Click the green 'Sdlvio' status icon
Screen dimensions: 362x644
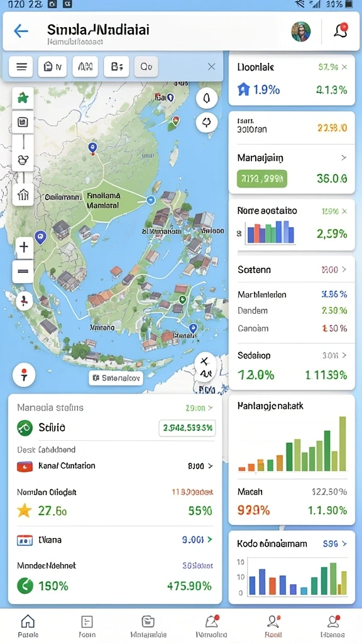25,428
